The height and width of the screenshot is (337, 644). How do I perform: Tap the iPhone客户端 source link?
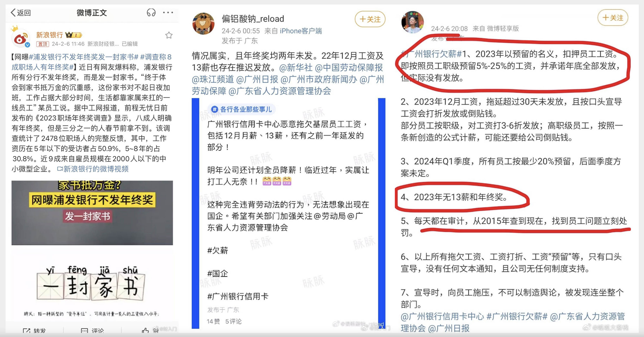301,31
